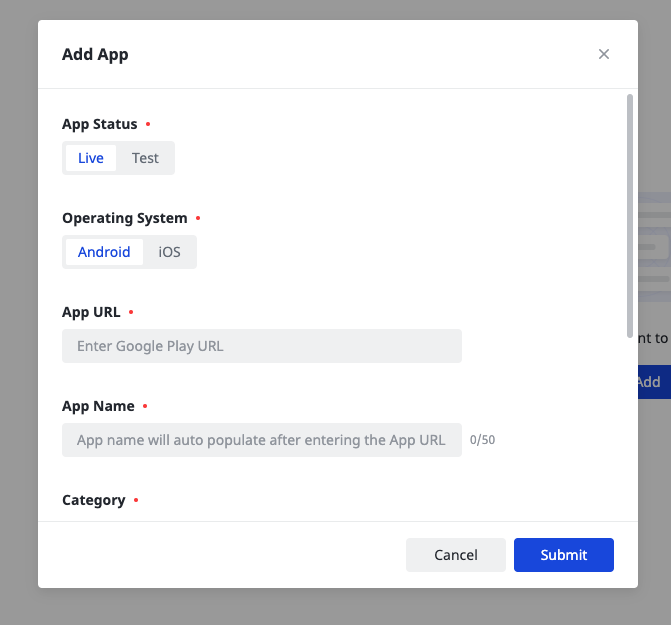Click the Add App dialog title
The image size is (671, 625).
click(95, 54)
